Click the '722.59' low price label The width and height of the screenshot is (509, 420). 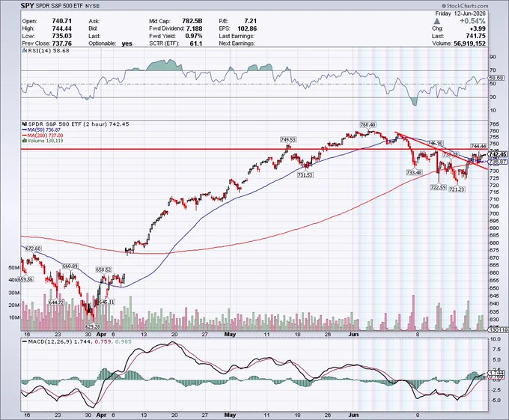438,187
